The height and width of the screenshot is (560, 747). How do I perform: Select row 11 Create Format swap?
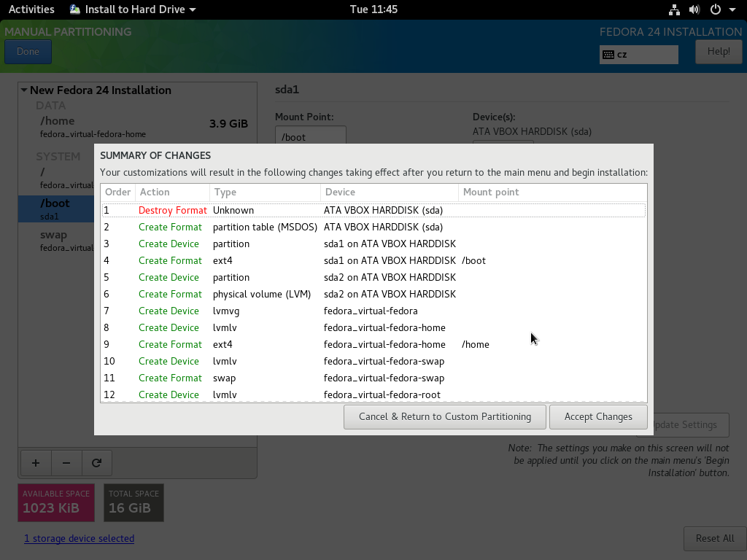tap(373, 378)
